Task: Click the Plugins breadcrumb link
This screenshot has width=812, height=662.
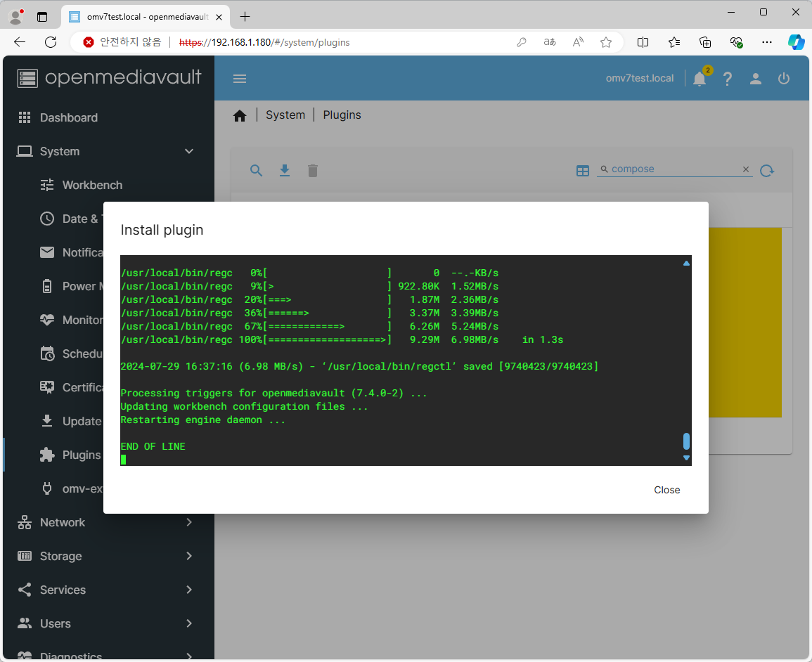Action: [342, 115]
